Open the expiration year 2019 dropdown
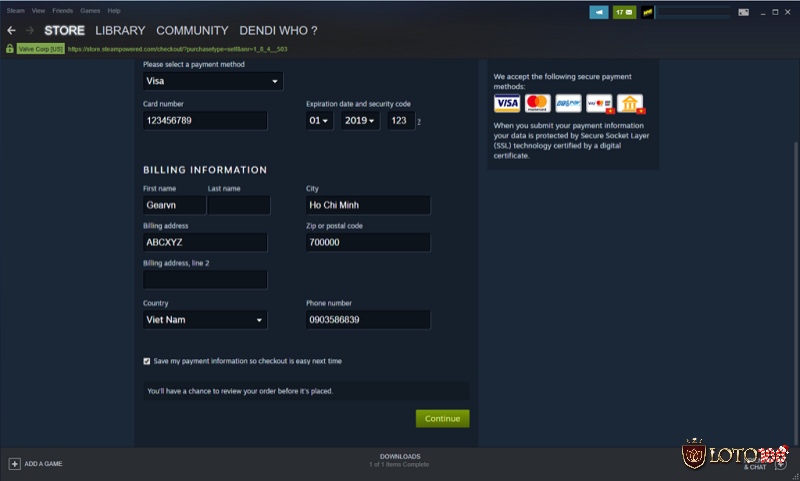The image size is (800, 481). [360, 121]
